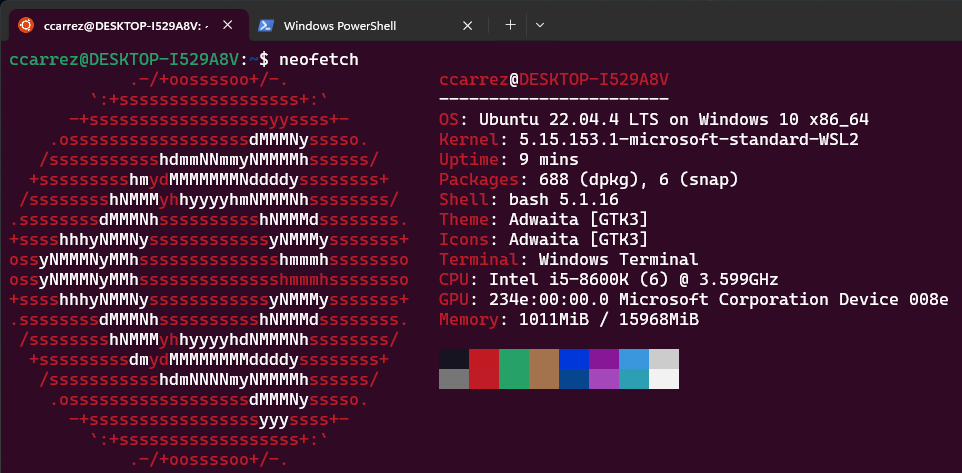This screenshot has height=473, width=962.
Task: Open the new tab profile dropdown chevron
Action: (540, 25)
